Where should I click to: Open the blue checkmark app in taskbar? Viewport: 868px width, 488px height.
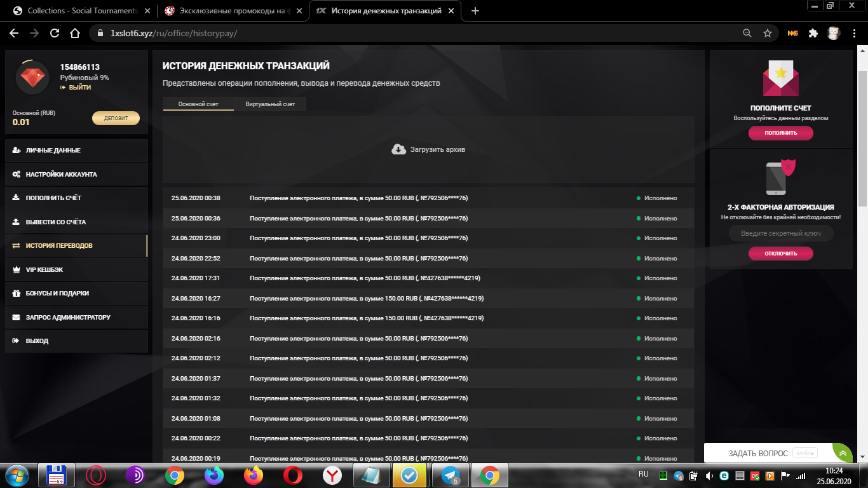410,475
